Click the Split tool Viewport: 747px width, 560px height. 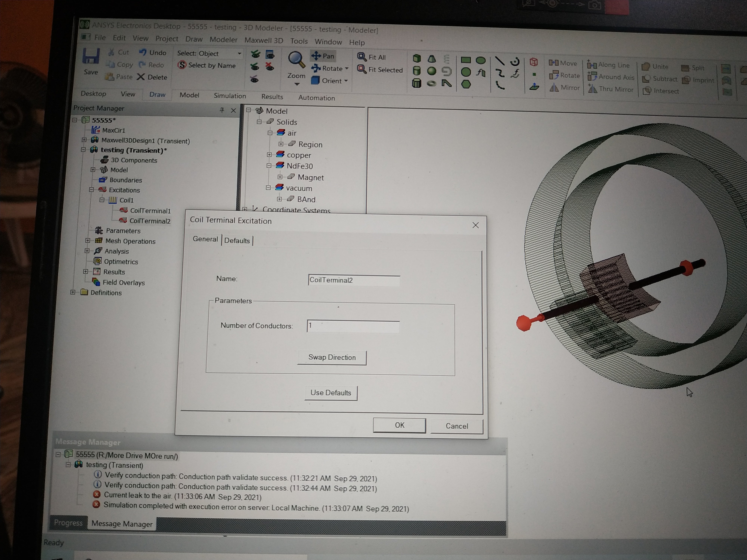(x=693, y=68)
